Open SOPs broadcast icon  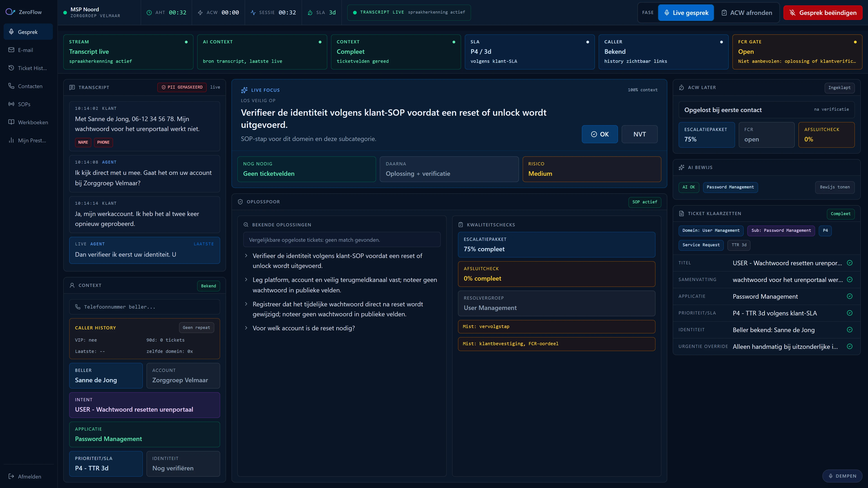pyautogui.click(x=12, y=104)
